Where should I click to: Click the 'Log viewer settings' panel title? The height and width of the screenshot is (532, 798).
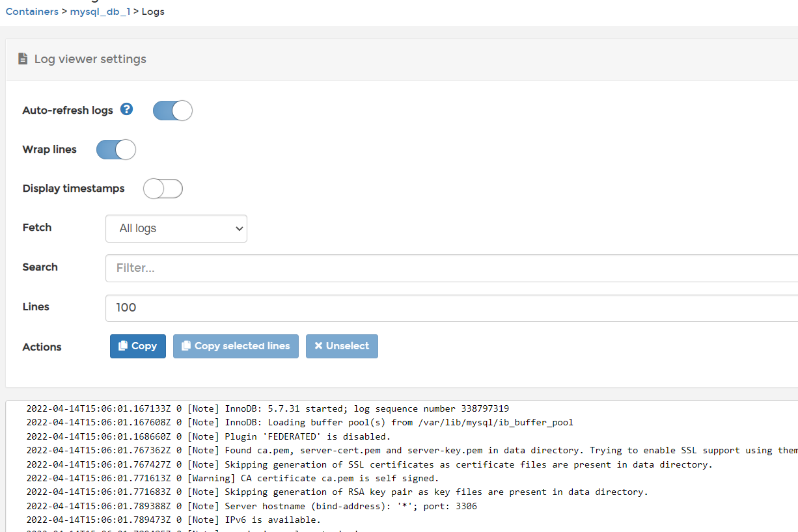click(x=90, y=59)
